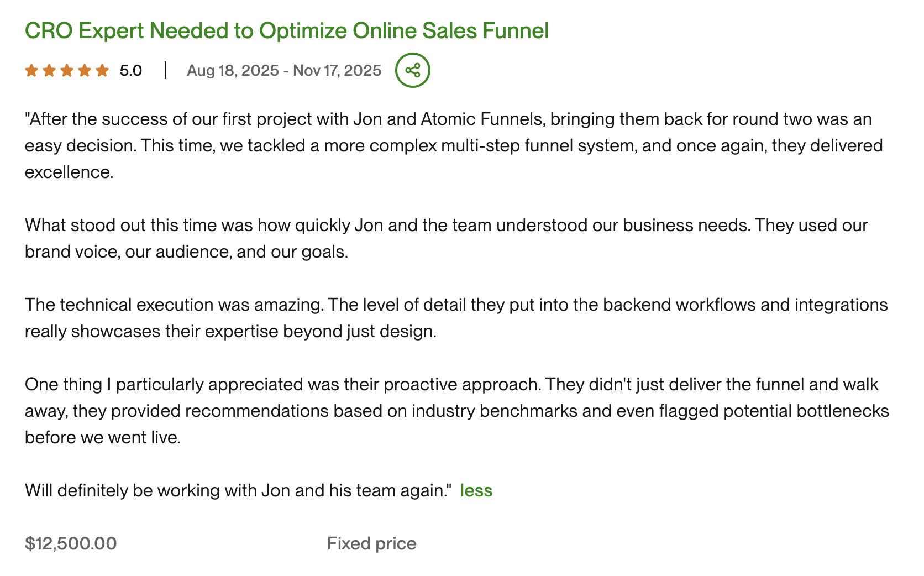
Task: Click the fourth rating star
Action: click(x=85, y=70)
